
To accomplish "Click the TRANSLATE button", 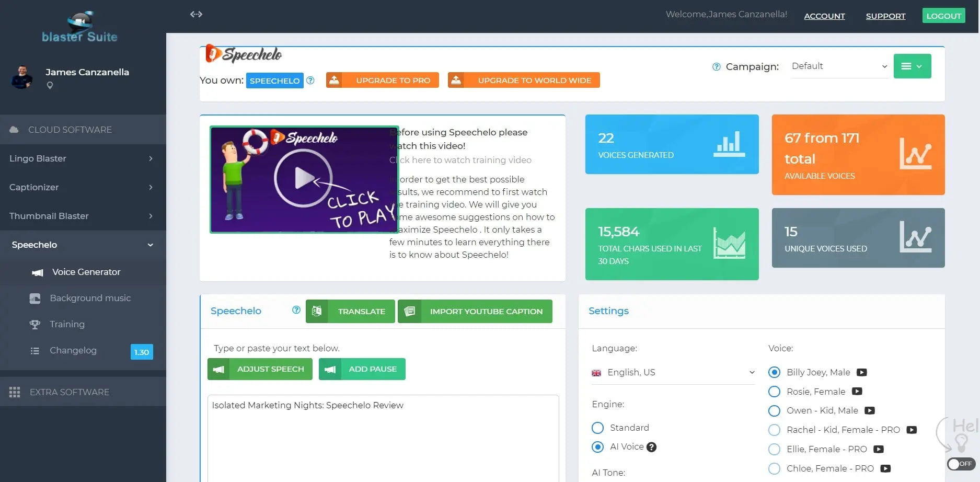I will pyautogui.click(x=350, y=311).
